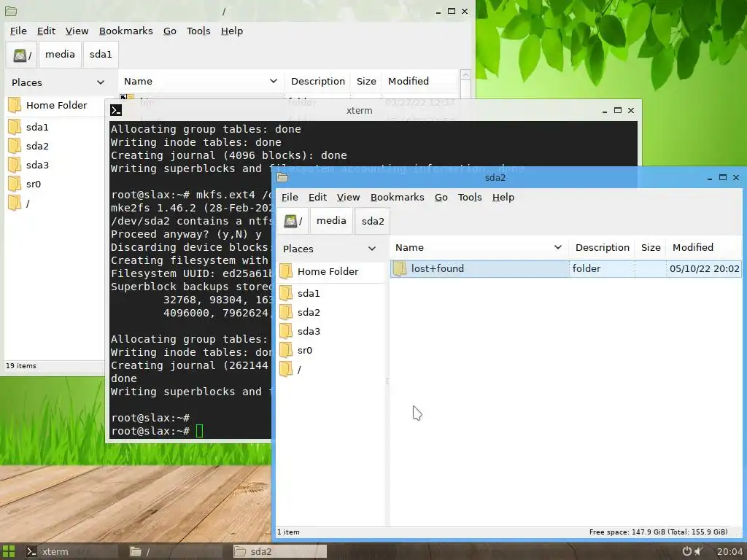Expand the Places dropdown in sda2 window
The image size is (747, 560).
click(x=372, y=249)
